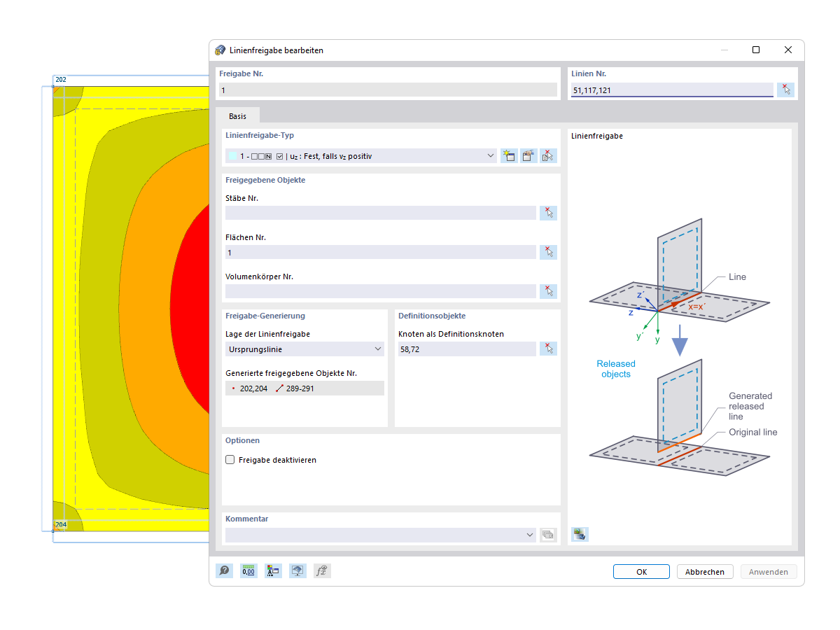Viewport: 840px width, 630px height.
Task: Click graphic settings icon under Linienfreigabe preview
Action: click(x=580, y=534)
